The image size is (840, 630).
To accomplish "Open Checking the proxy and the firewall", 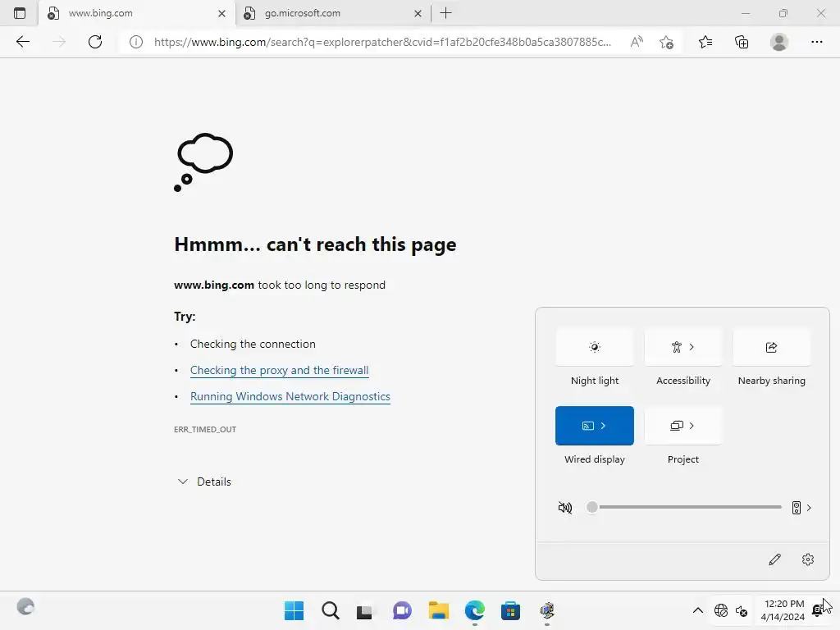I will coord(279,370).
